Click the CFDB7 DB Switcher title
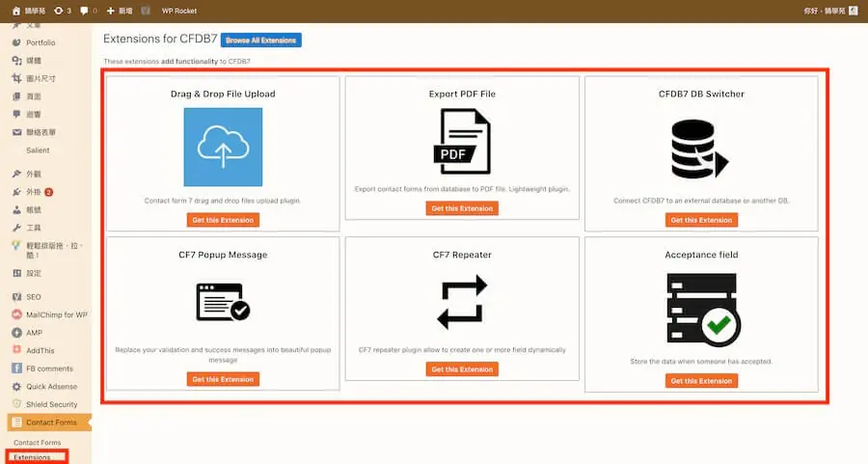Viewport: 868px width, 464px height. click(701, 95)
